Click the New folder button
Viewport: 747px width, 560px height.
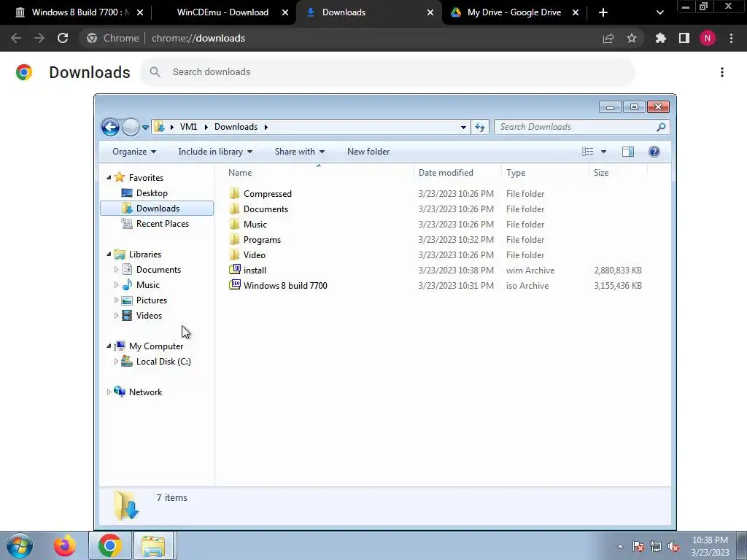(x=368, y=152)
